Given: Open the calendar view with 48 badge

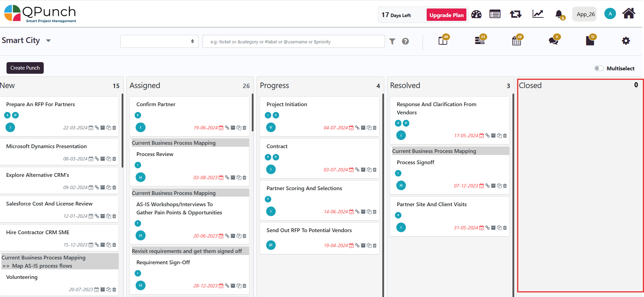Looking at the screenshot, I should point(517,41).
